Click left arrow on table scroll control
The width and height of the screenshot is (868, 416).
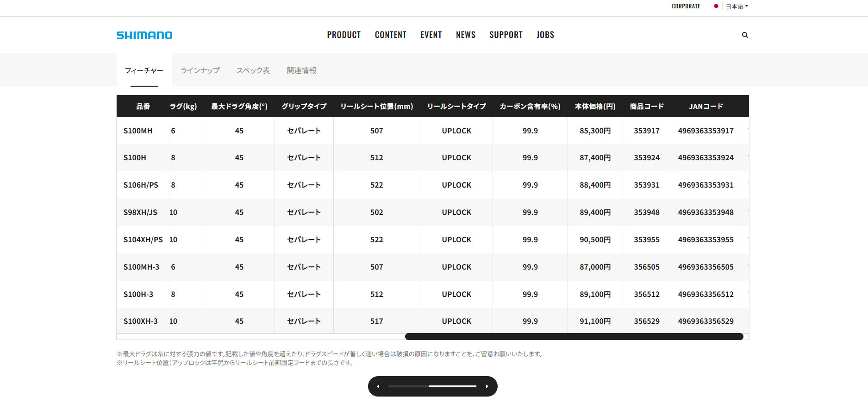click(378, 386)
